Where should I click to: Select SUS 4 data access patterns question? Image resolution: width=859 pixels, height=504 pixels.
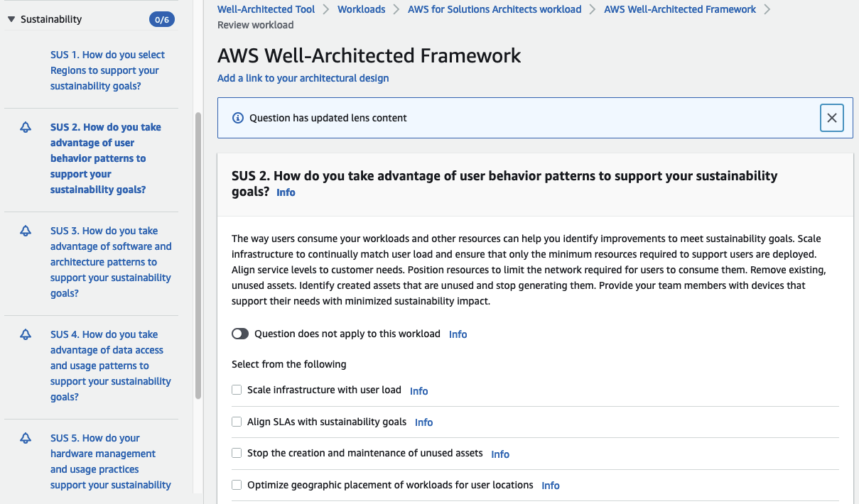[111, 366]
